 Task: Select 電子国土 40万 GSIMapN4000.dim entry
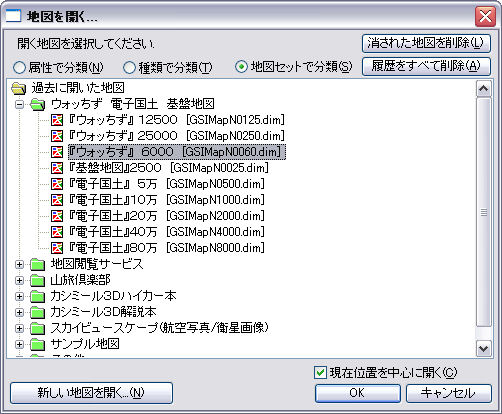[x=166, y=232]
